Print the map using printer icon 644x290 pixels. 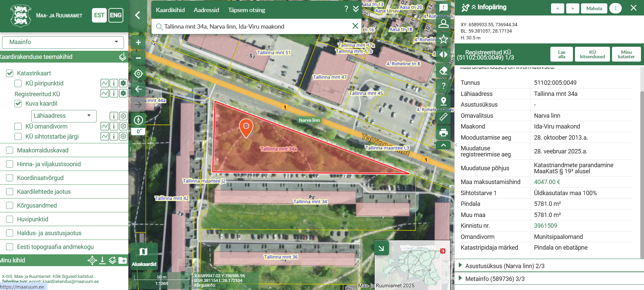coord(444,133)
